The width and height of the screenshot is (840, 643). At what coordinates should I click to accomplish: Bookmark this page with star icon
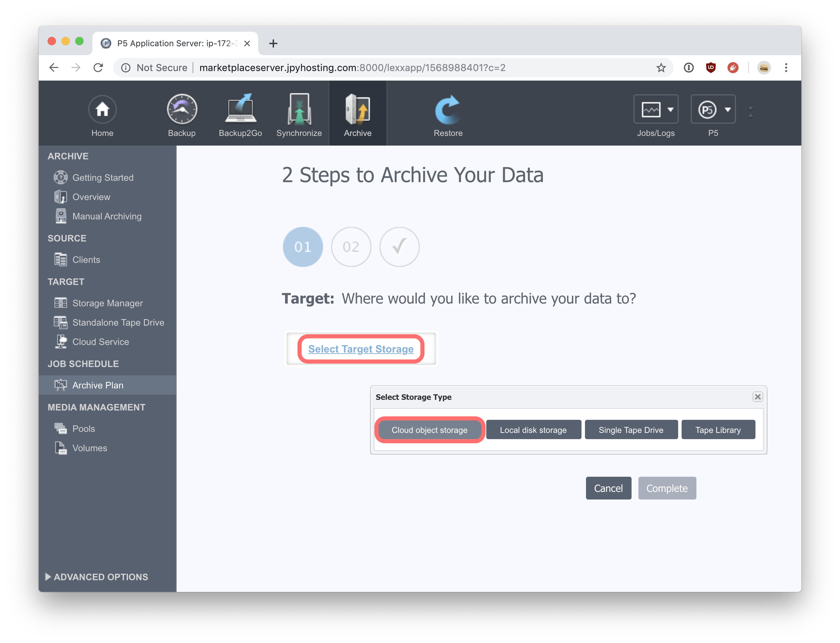click(661, 68)
